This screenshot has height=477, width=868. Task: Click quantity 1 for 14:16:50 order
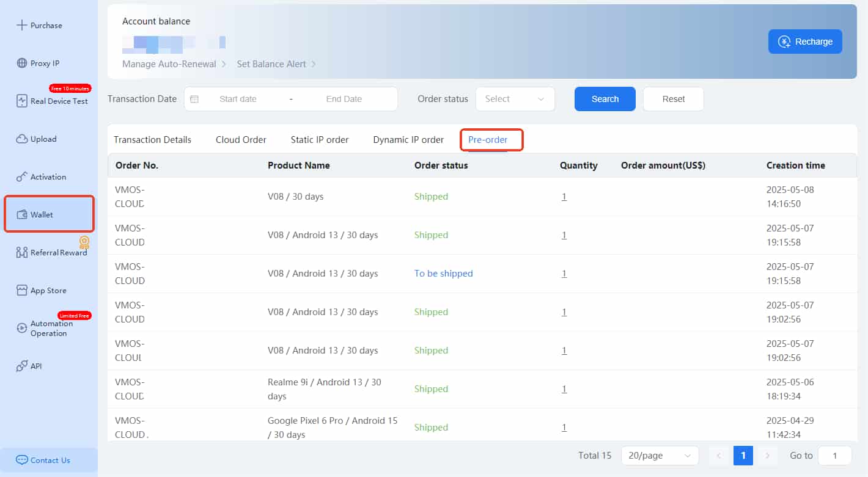pos(564,197)
